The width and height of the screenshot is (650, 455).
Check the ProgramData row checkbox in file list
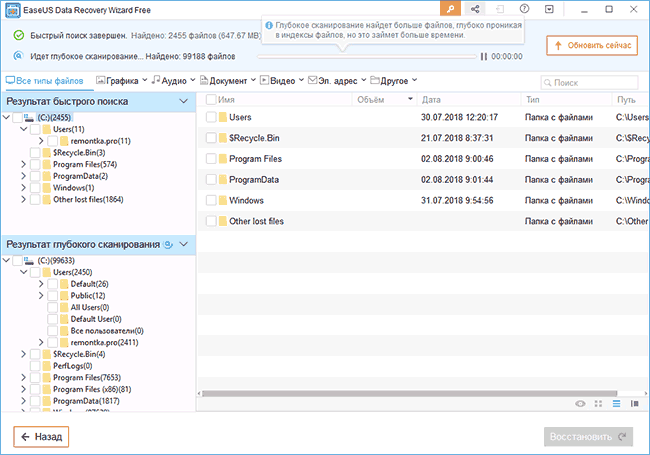click(x=211, y=179)
